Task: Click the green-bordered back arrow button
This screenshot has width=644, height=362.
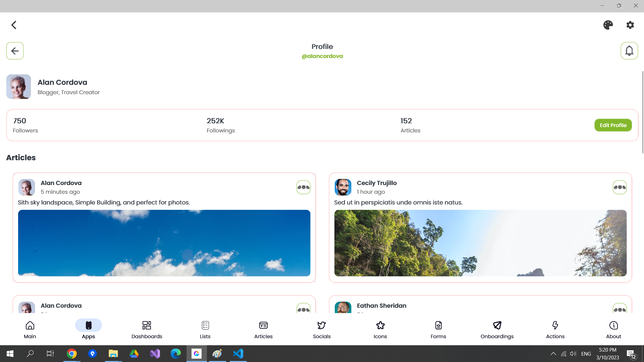Action: tap(15, 51)
